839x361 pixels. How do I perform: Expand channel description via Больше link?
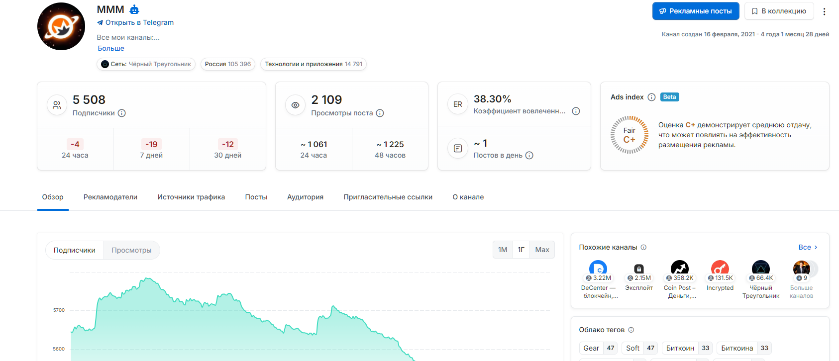111,49
